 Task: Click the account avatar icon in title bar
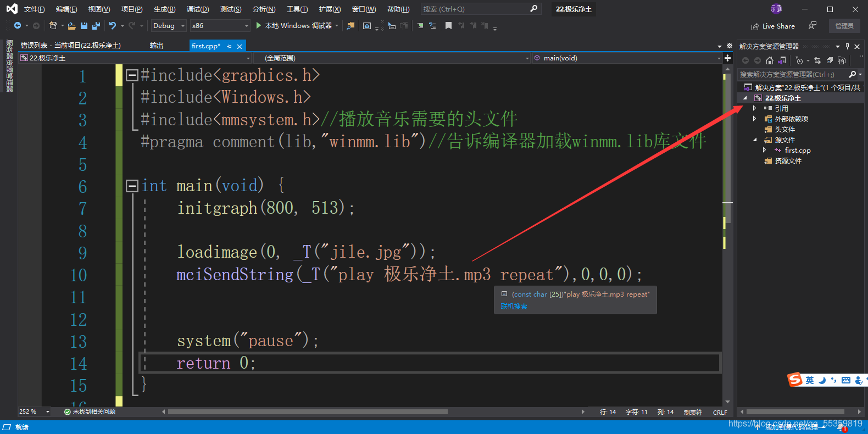coord(776,9)
